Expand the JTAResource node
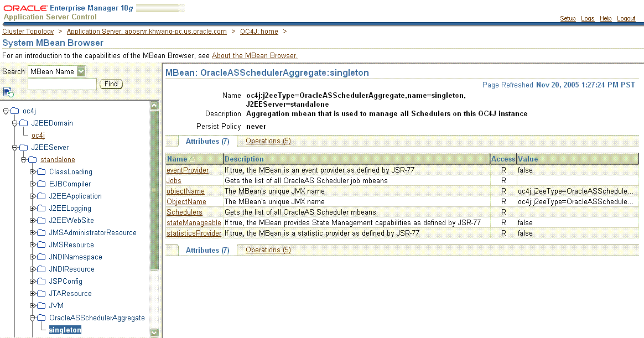 33,294
